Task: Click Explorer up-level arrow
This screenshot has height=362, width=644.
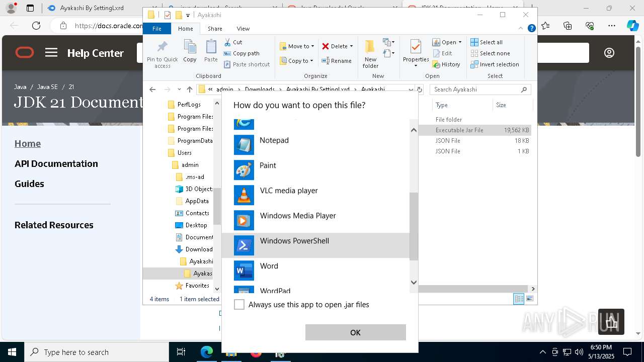Action: click(x=189, y=89)
